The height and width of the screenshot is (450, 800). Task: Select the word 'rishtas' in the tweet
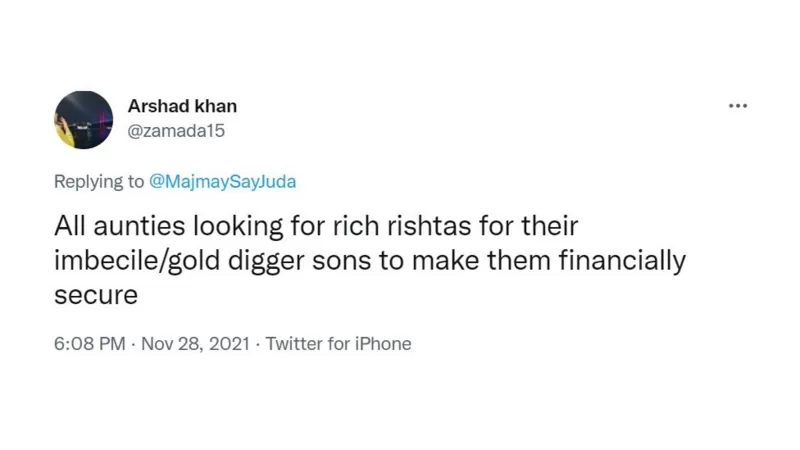(x=429, y=226)
